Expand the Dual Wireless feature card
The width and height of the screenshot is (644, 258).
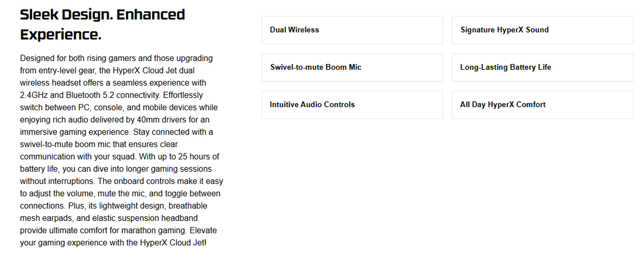click(352, 30)
